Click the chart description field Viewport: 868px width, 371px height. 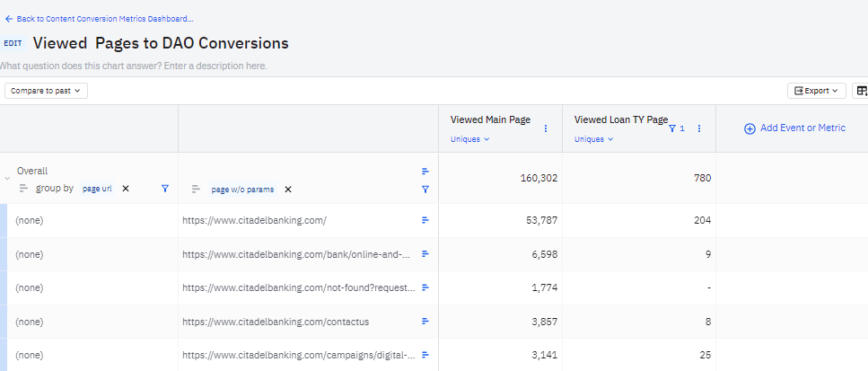pyautogui.click(x=135, y=66)
